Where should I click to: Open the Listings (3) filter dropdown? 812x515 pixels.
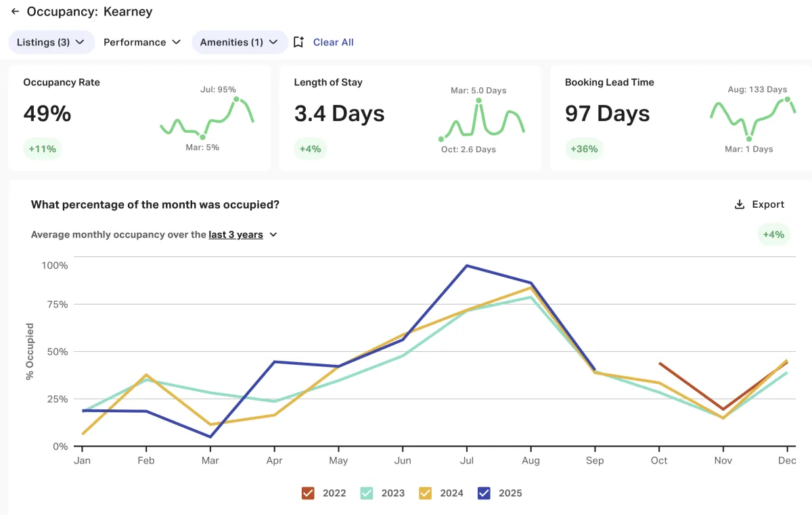[51, 42]
